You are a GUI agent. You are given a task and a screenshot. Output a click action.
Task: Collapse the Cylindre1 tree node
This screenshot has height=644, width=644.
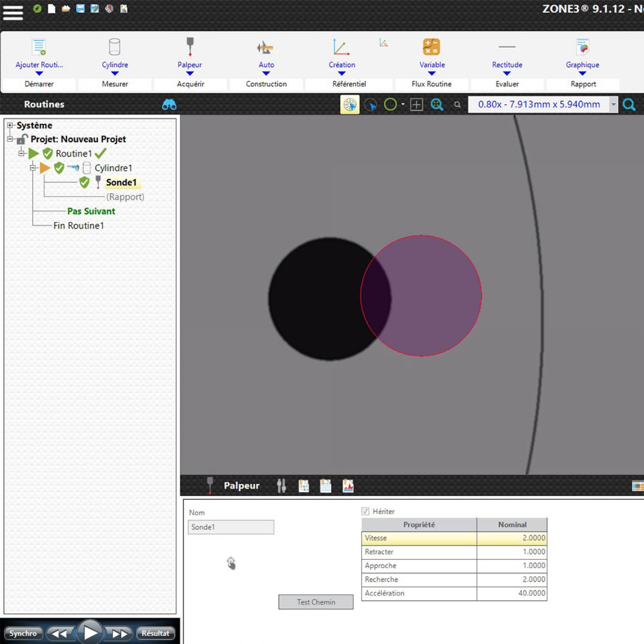pos(33,168)
